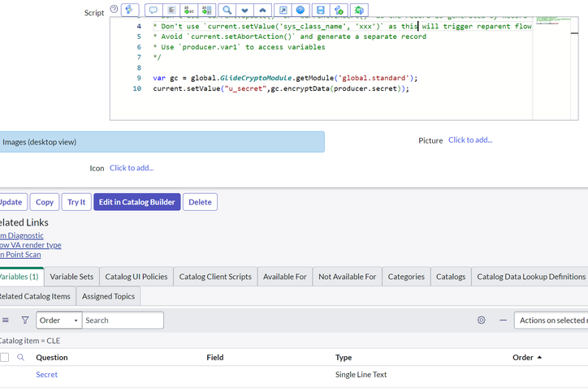Click the comment toggle speech-bubble icon
The height and width of the screenshot is (391, 588).
153,10
